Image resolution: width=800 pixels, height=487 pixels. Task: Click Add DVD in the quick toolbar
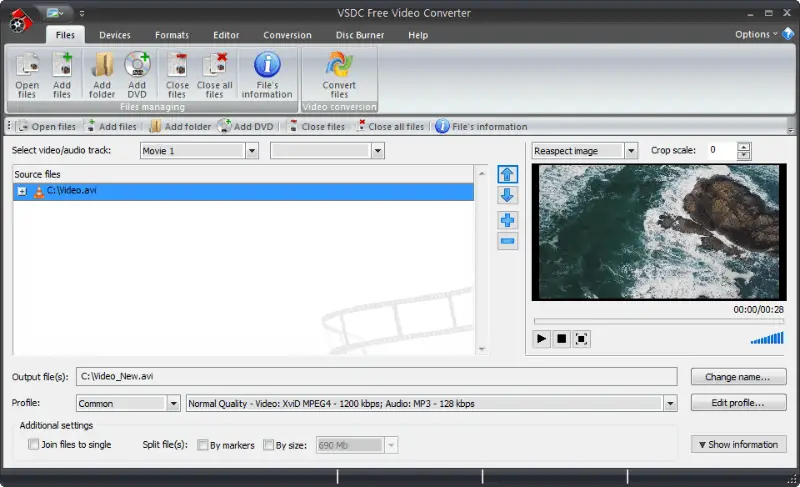[246, 126]
